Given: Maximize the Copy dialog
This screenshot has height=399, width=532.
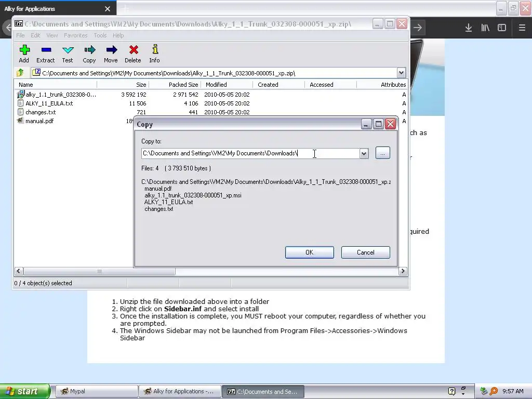Looking at the screenshot, I should point(378,124).
